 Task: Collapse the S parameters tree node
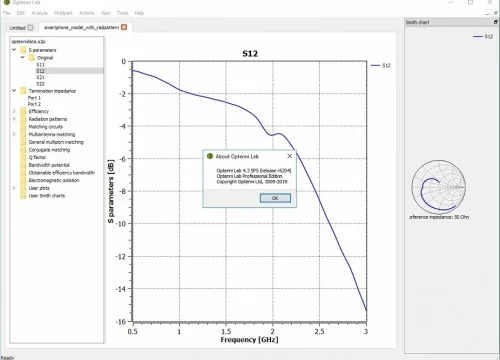point(14,50)
